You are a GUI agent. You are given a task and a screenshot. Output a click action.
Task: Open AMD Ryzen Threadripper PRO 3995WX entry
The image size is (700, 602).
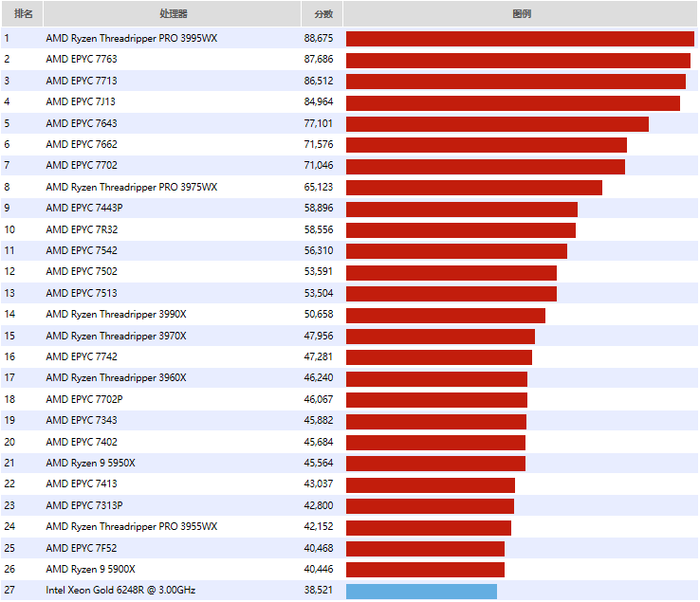pyautogui.click(x=131, y=38)
